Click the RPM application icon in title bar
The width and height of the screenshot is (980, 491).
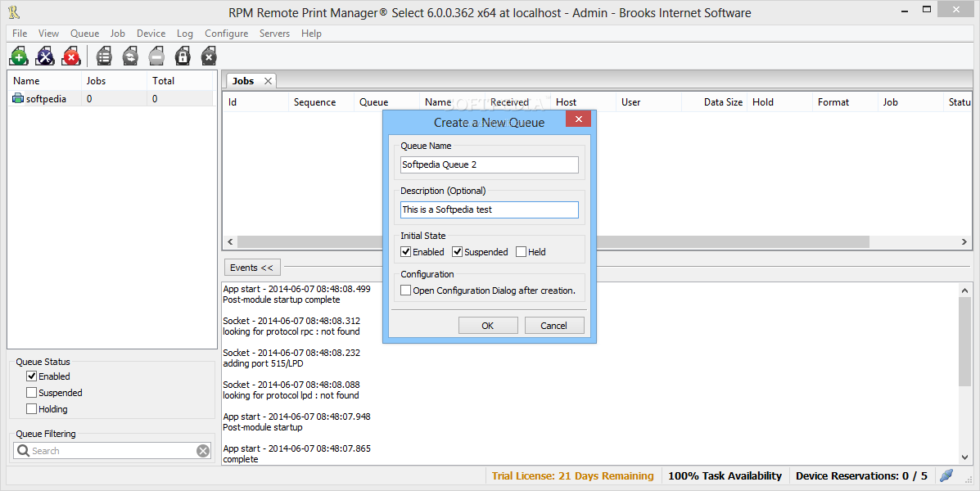14,12
